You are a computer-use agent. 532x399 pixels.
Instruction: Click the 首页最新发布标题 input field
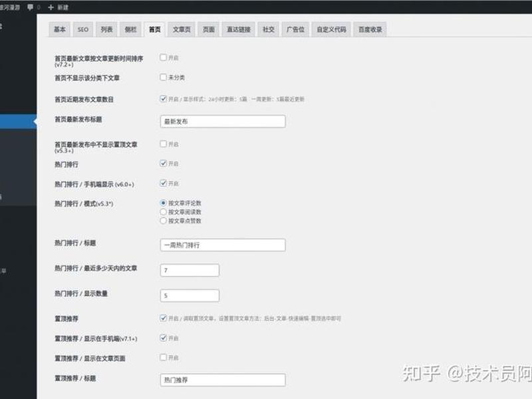coord(223,122)
